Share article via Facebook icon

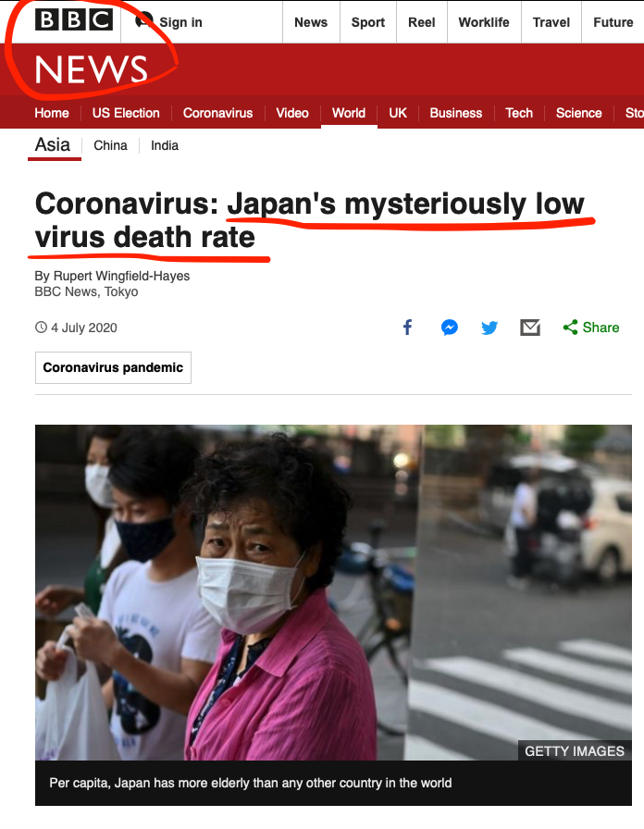(407, 328)
